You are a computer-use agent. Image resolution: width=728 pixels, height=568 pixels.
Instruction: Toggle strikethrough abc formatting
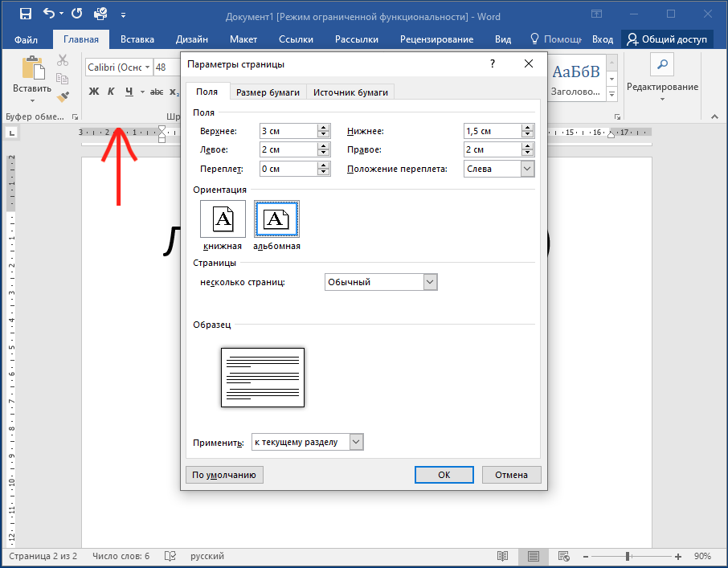tap(157, 92)
